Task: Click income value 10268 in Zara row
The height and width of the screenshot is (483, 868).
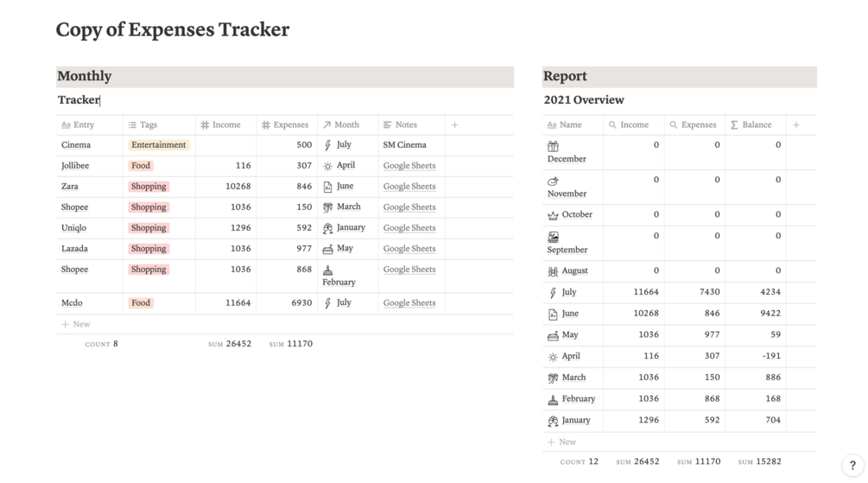Action: click(x=238, y=187)
